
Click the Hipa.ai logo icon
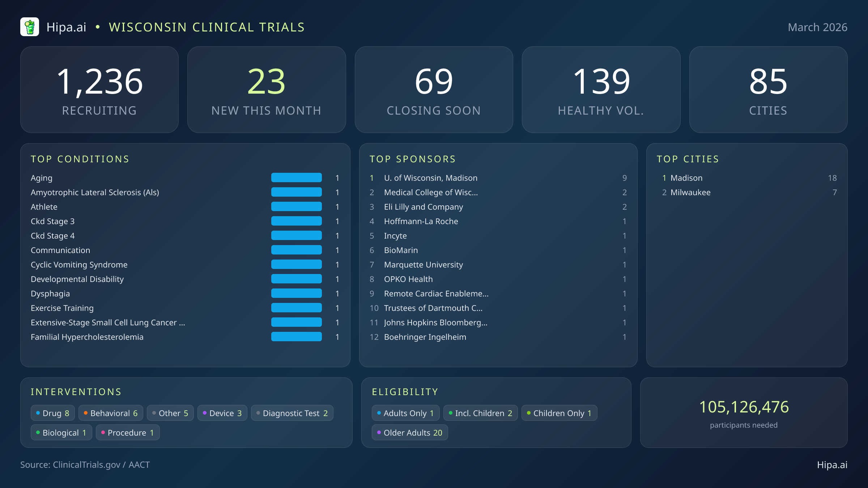coord(30,26)
